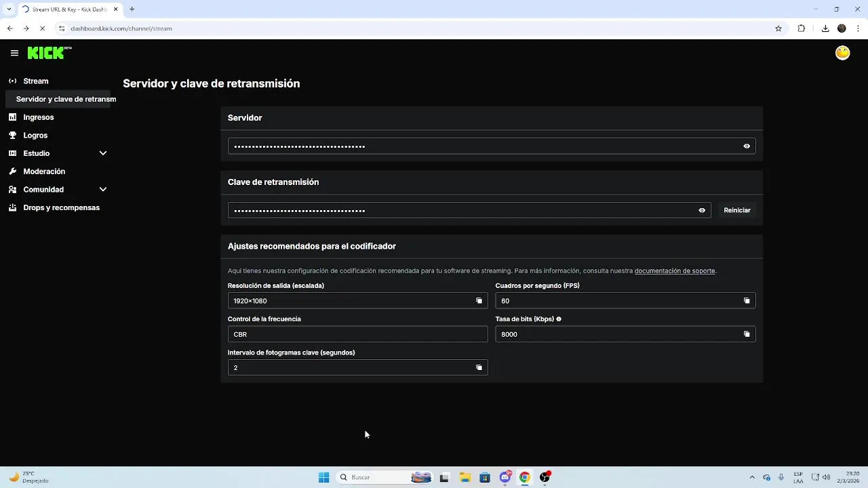Reveal the Servidor URL with eye icon
868x488 pixels.
(x=747, y=146)
